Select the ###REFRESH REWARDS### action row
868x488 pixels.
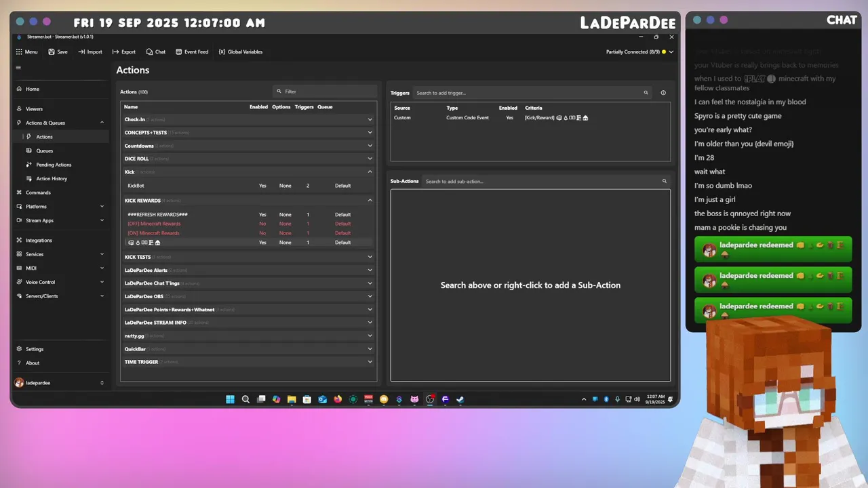(248, 214)
